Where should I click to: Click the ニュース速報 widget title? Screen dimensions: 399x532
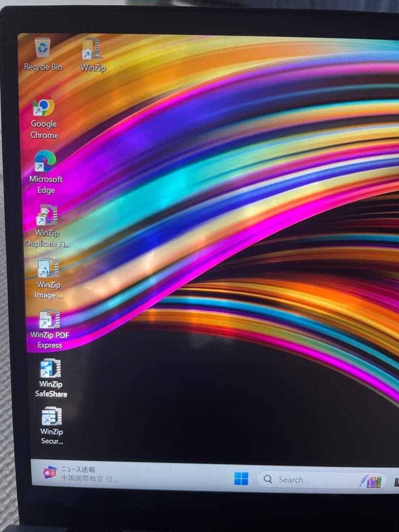click(78, 469)
